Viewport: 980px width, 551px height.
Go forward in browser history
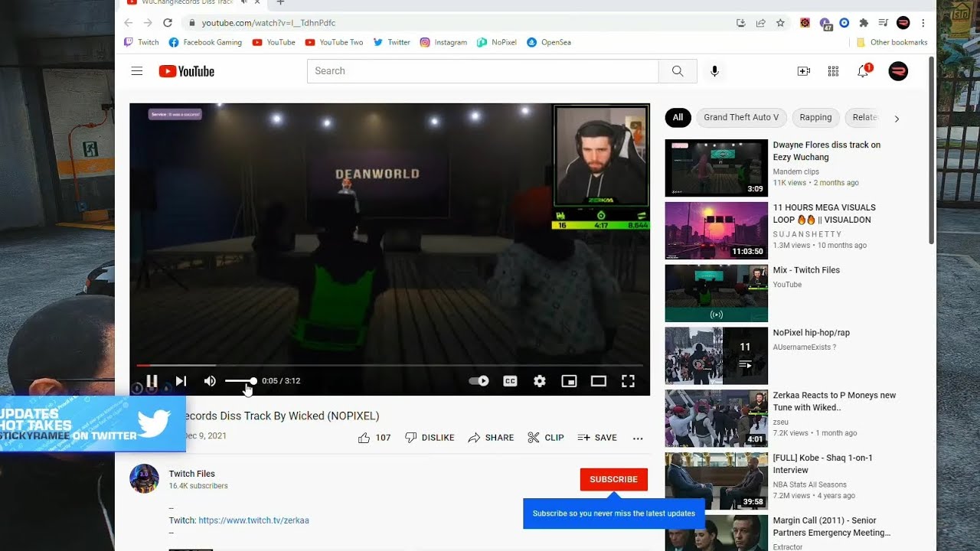pyautogui.click(x=148, y=23)
